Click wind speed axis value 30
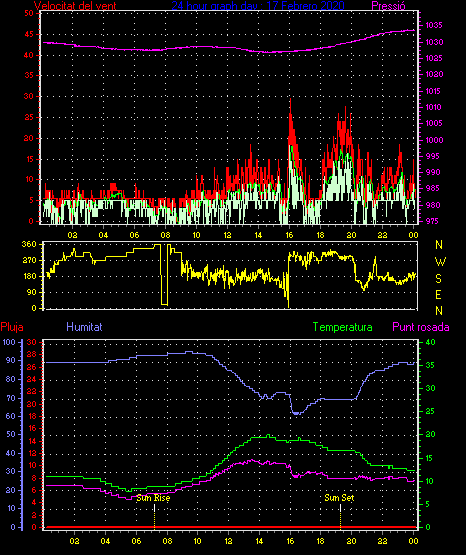Viewport: 466px width, 555px height. 29,96
